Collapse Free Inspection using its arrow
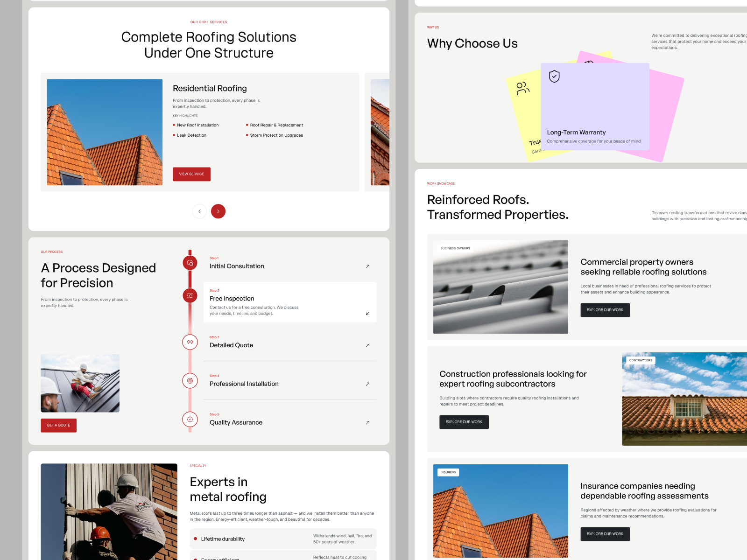 [x=367, y=314]
